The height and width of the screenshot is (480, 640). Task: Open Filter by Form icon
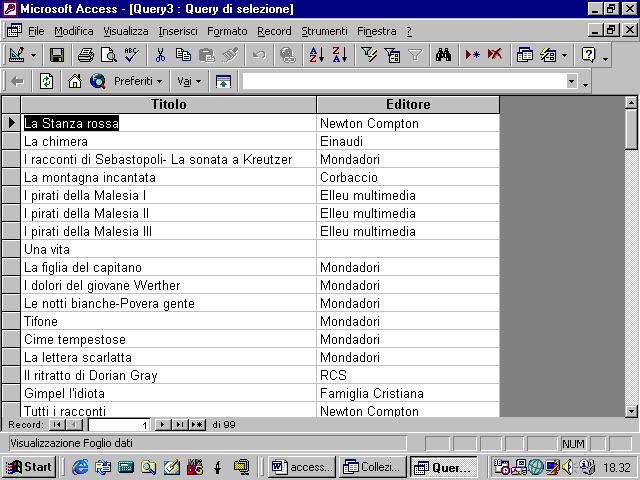click(x=392, y=55)
